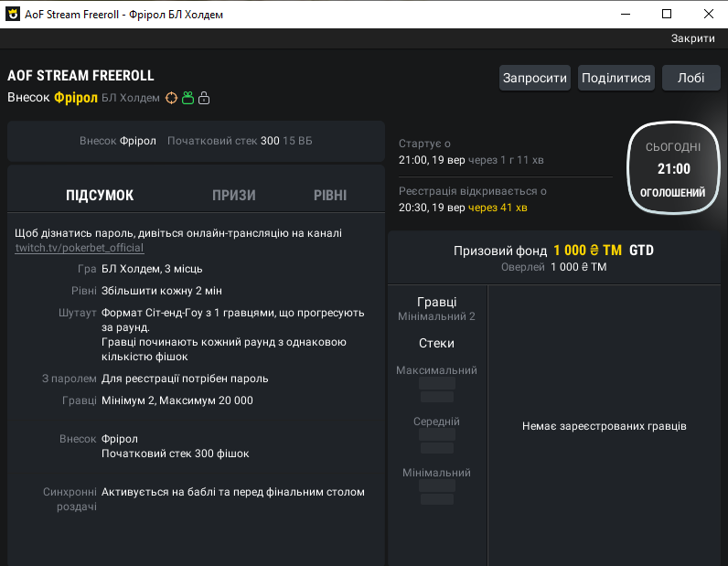728x566 pixels.
Task: Click the password padlock icon
Action: 204,98
